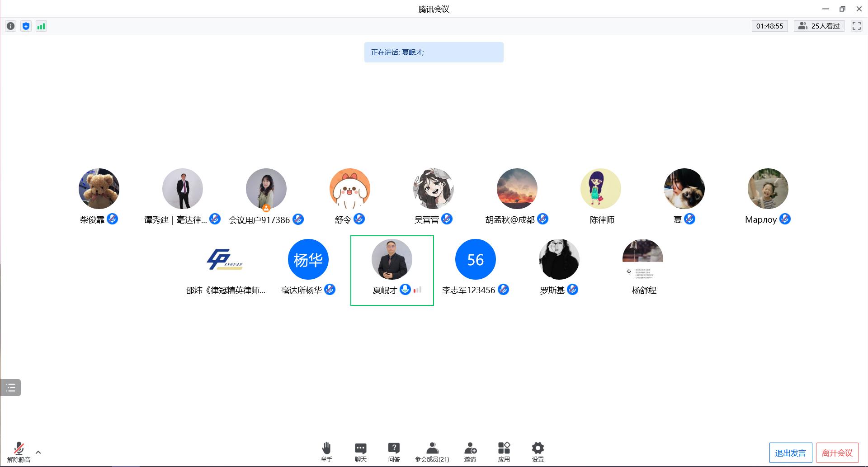
Task: Open the 聊天 chat panel
Action: click(x=361, y=452)
